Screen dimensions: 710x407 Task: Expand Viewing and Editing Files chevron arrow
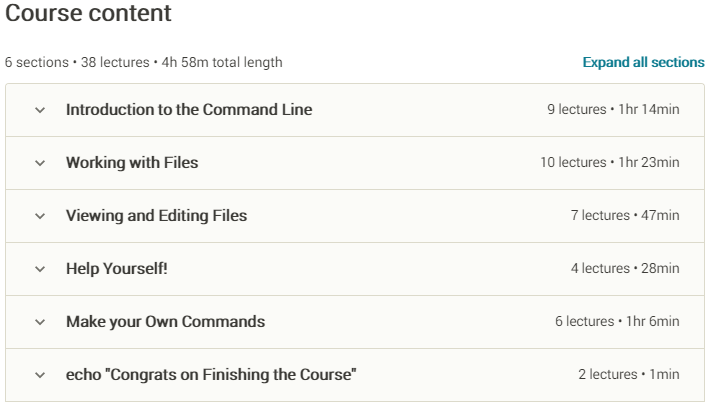[x=40, y=216]
